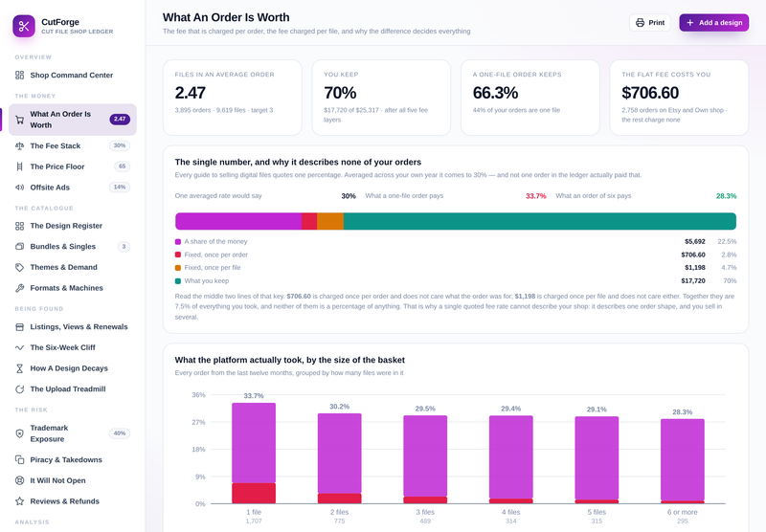
Task: Click the red fixed-per-order bar segment
Action: [309, 221]
